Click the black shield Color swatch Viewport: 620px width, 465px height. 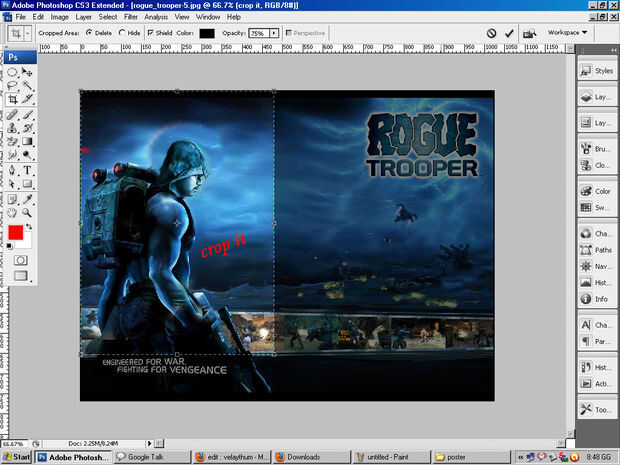(207, 33)
